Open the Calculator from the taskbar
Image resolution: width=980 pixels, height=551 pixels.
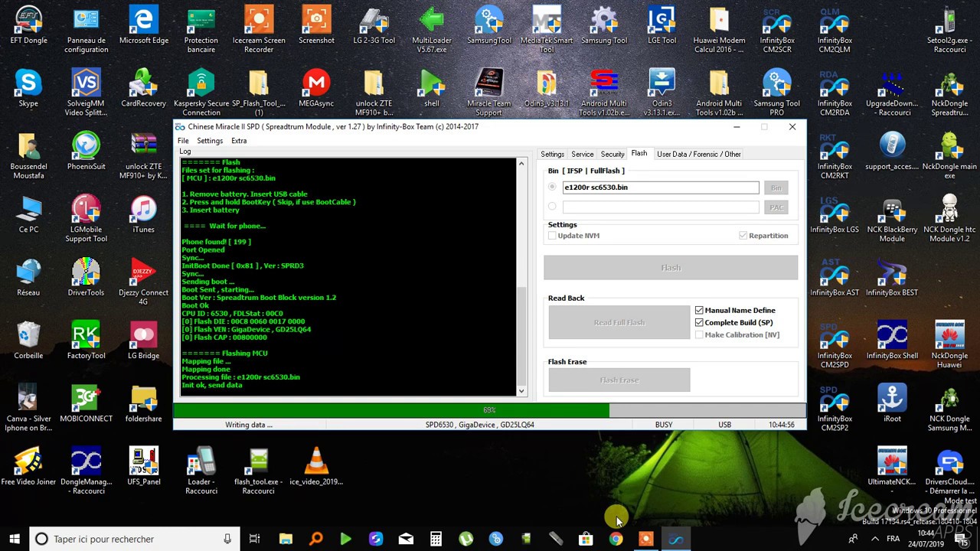coord(436,539)
